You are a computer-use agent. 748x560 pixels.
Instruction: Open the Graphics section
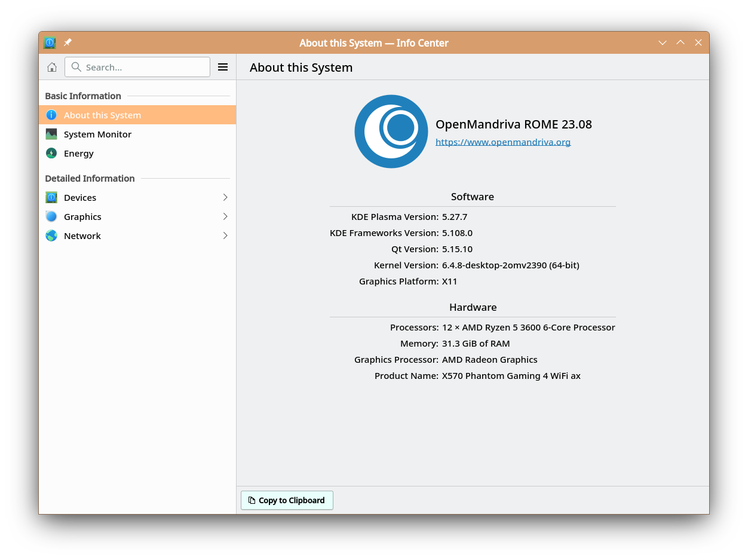[x=137, y=216]
